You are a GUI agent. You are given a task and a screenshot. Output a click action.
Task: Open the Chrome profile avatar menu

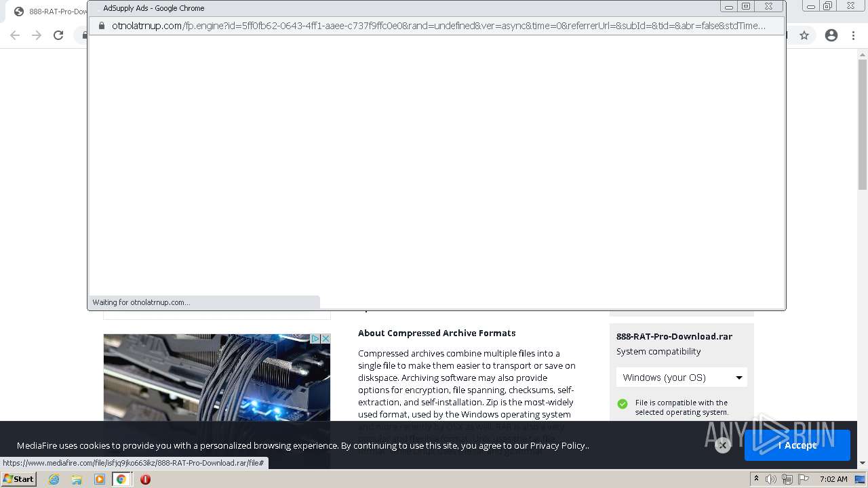coord(831,35)
